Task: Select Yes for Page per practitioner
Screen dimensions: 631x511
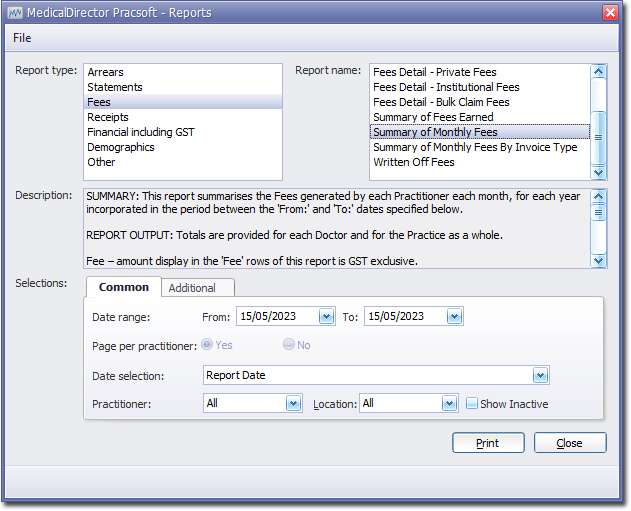Action: tap(207, 345)
